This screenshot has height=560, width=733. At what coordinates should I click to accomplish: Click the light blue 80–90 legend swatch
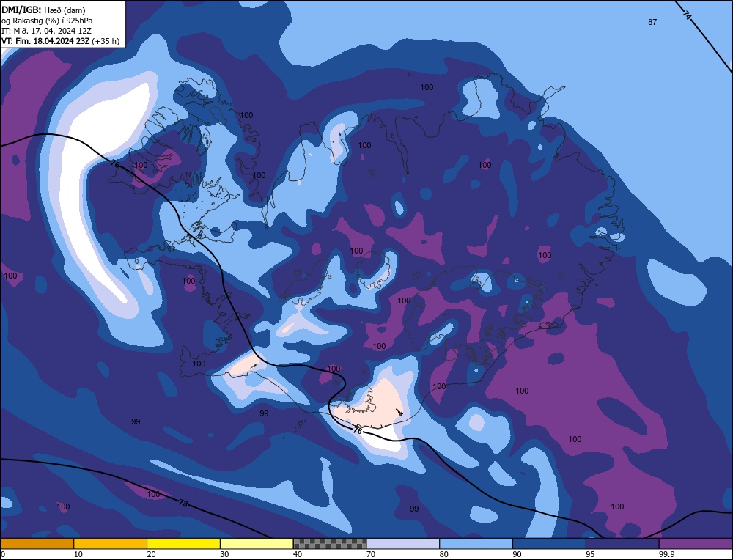pyautogui.click(x=476, y=543)
